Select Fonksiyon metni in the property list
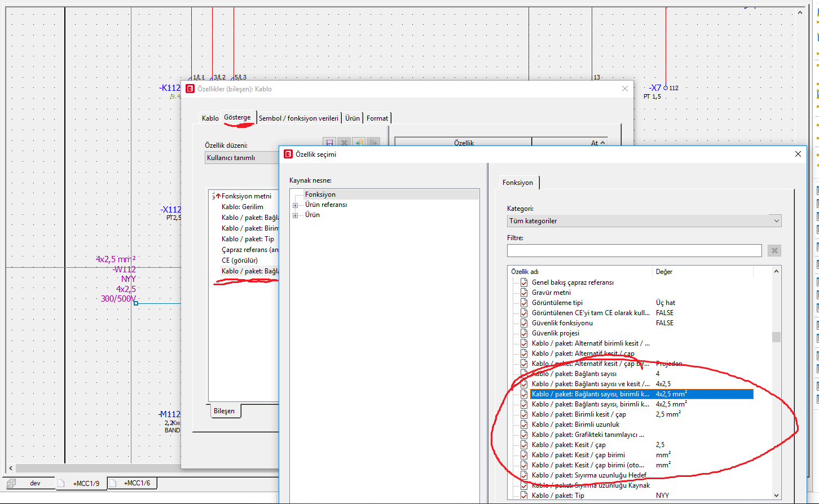Image resolution: width=819 pixels, height=504 pixels. (x=246, y=196)
